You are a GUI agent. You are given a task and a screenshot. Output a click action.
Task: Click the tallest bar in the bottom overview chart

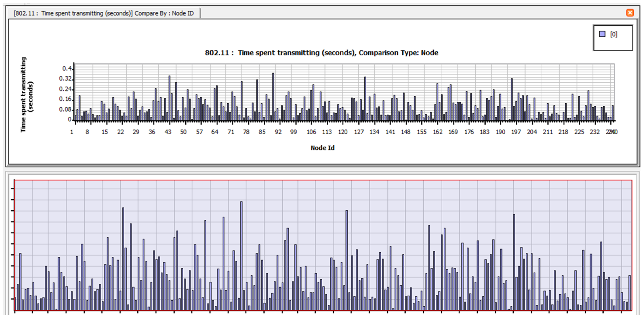point(241,255)
